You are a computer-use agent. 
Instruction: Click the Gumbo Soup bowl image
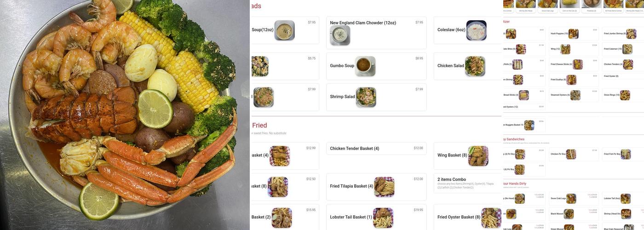pos(365,66)
